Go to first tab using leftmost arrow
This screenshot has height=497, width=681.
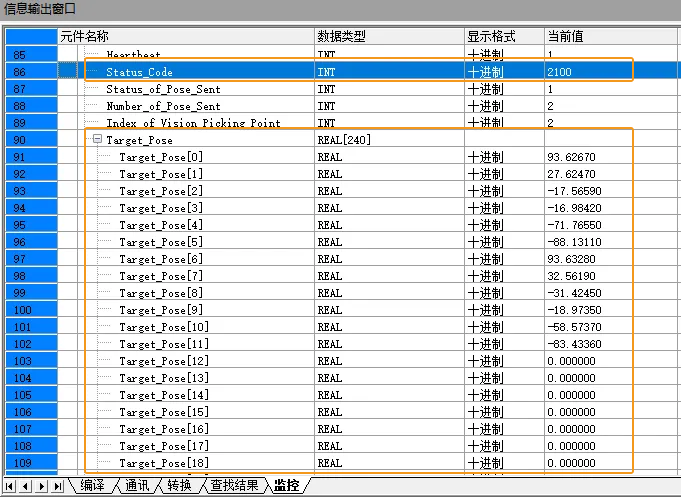[10, 486]
